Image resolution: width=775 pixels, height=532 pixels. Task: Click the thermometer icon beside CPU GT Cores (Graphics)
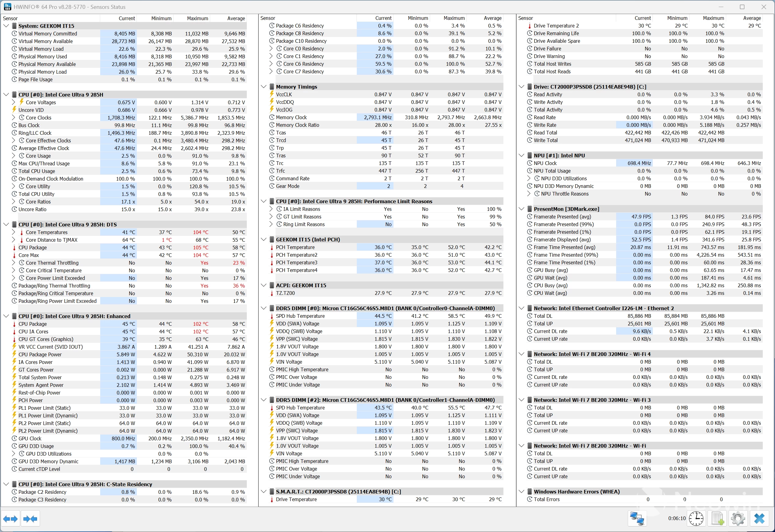pos(14,339)
